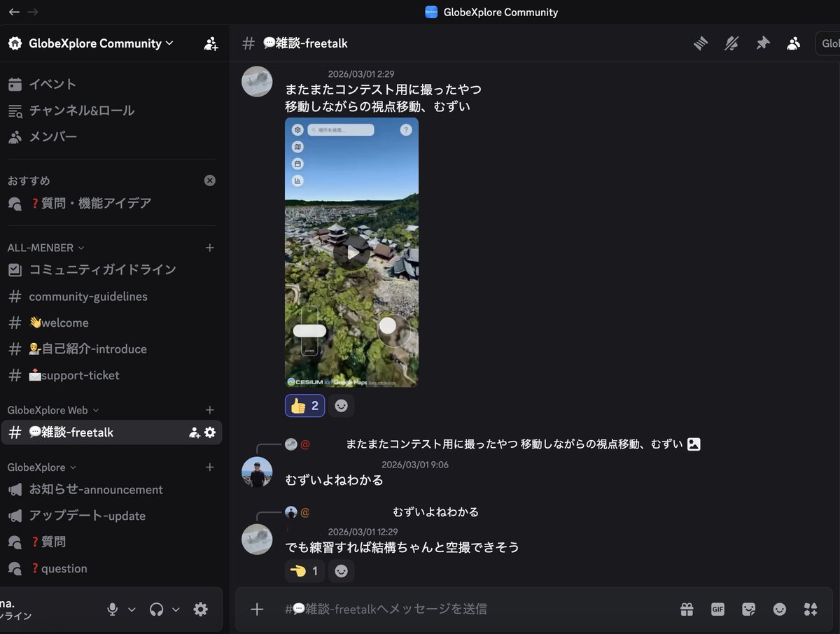The height and width of the screenshot is (634, 840).
Task: Show pinned messages
Action: [763, 43]
